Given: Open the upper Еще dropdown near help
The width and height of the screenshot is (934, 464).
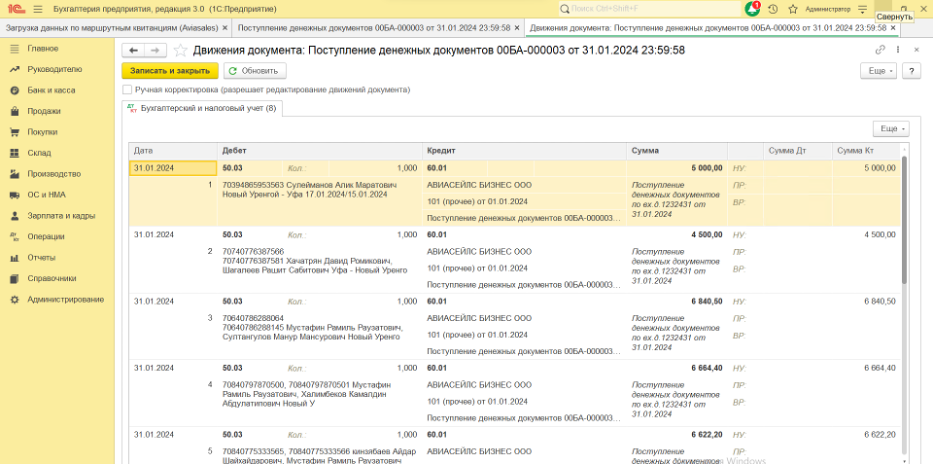Looking at the screenshot, I should [x=879, y=70].
